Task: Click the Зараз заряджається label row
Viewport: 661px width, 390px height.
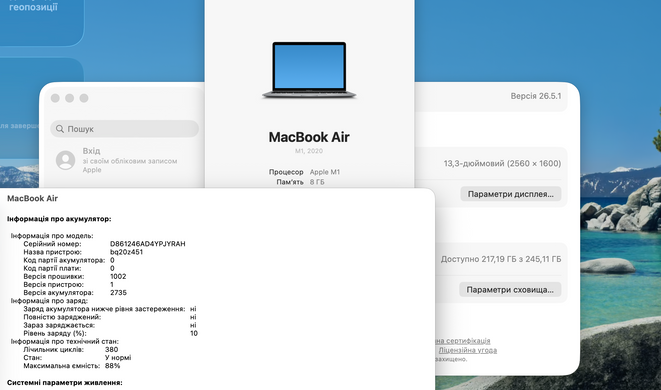Action: click(x=59, y=325)
